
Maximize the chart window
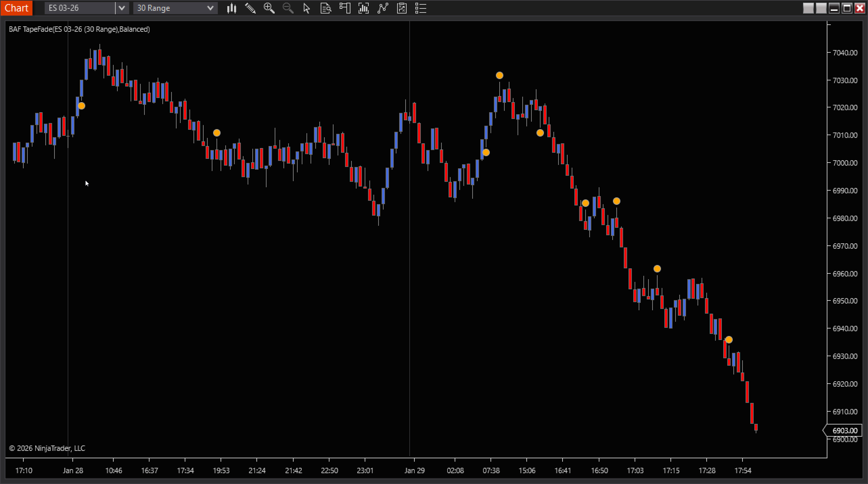pyautogui.click(x=847, y=8)
